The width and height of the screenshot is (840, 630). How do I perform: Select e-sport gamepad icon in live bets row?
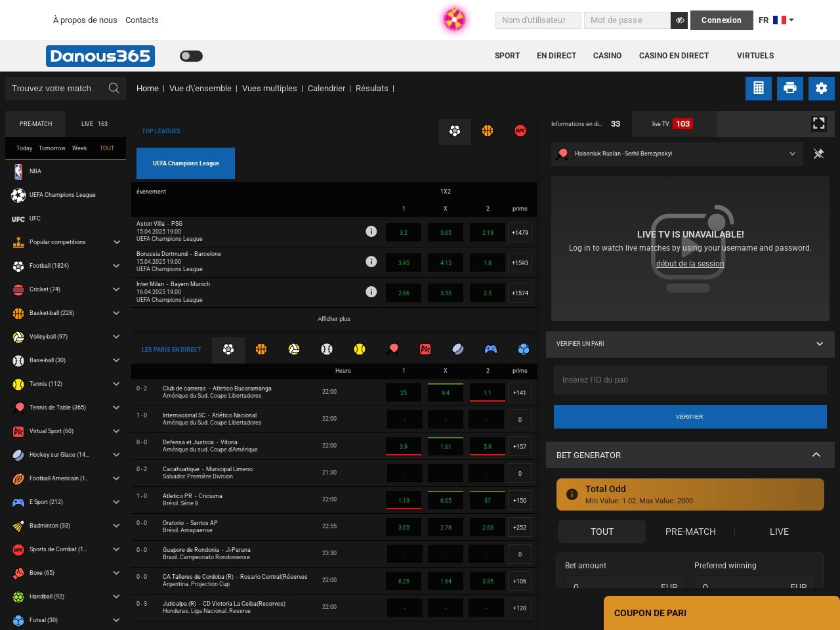(491, 350)
